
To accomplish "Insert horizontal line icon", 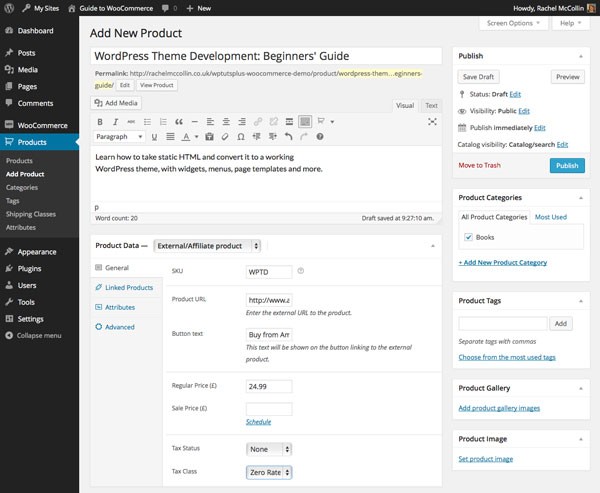I will coord(194,122).
